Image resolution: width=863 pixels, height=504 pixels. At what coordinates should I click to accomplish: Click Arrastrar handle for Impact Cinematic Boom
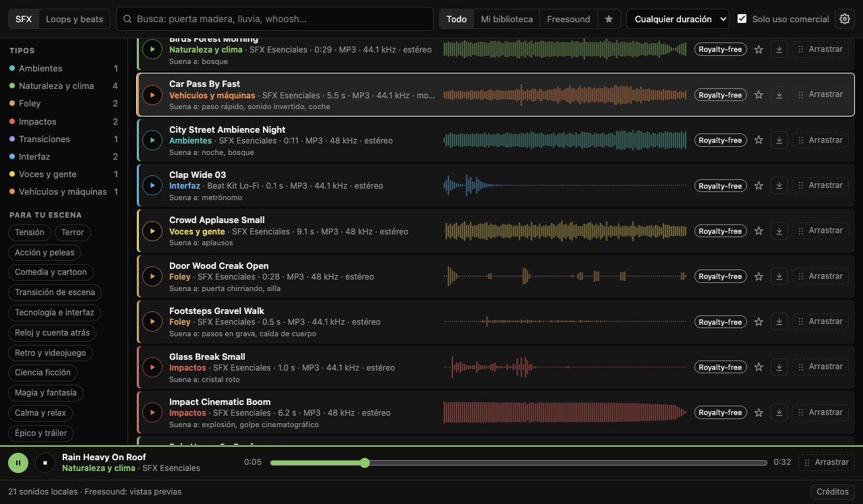[820, 412]
